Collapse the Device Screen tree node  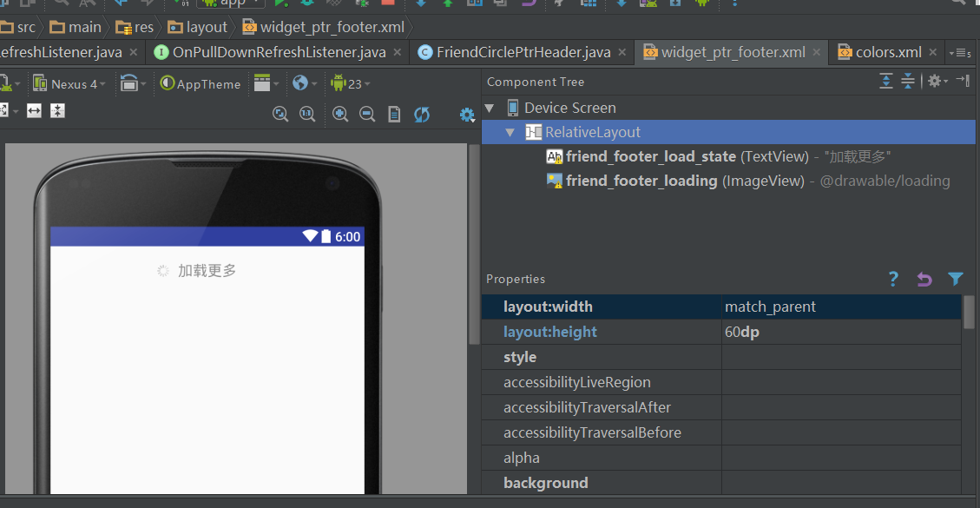coord(490,108)
